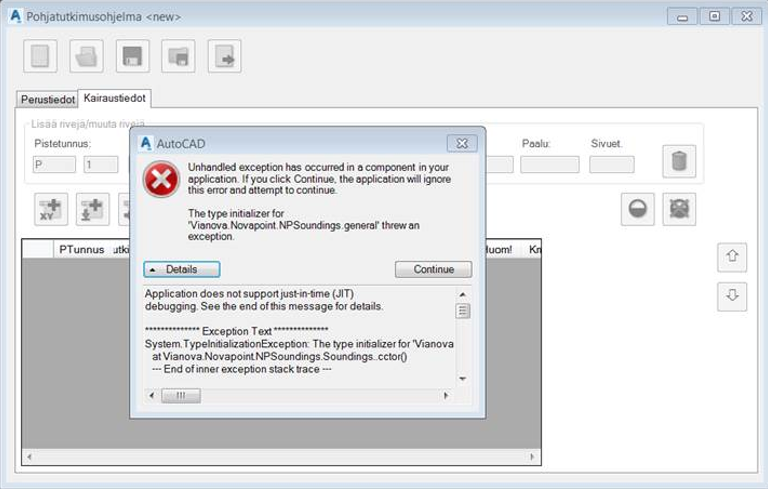The height and width of the screenshot is (489, 768).
Task: Open file with the folder icon
Action: click(86, 56)
